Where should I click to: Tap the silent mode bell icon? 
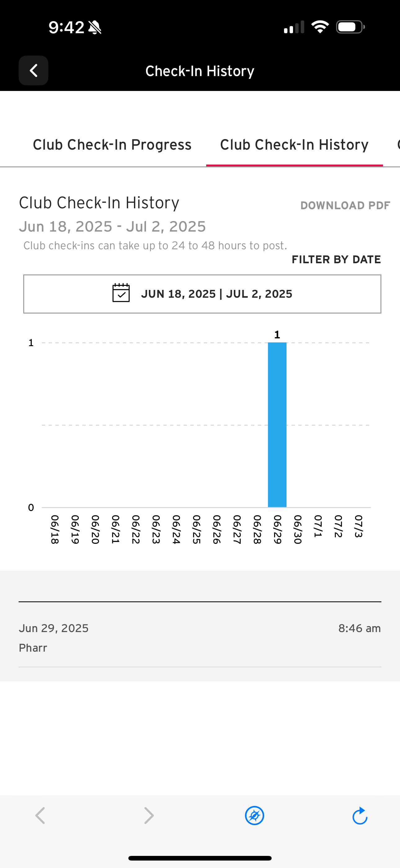(x=95, y=27)
